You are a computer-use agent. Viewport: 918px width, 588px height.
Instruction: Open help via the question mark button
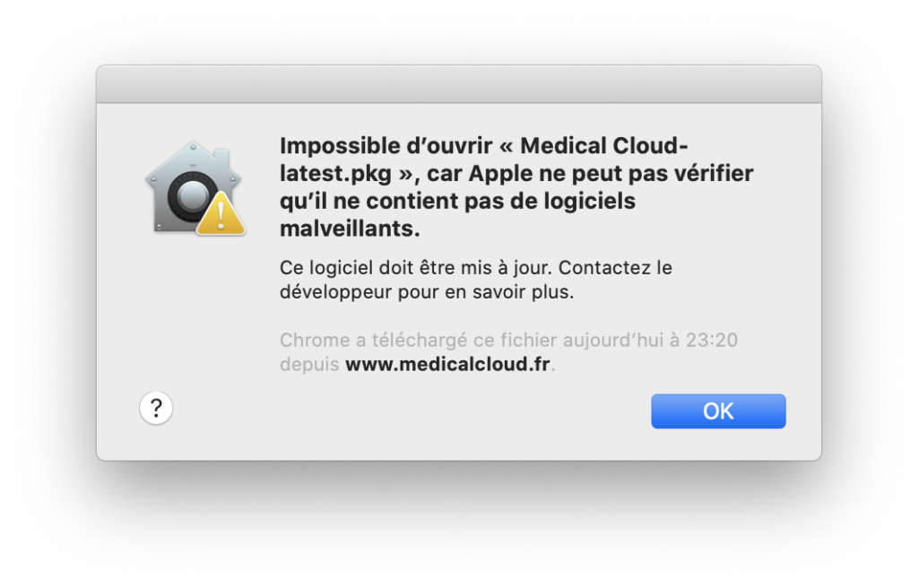click(156, 408)
